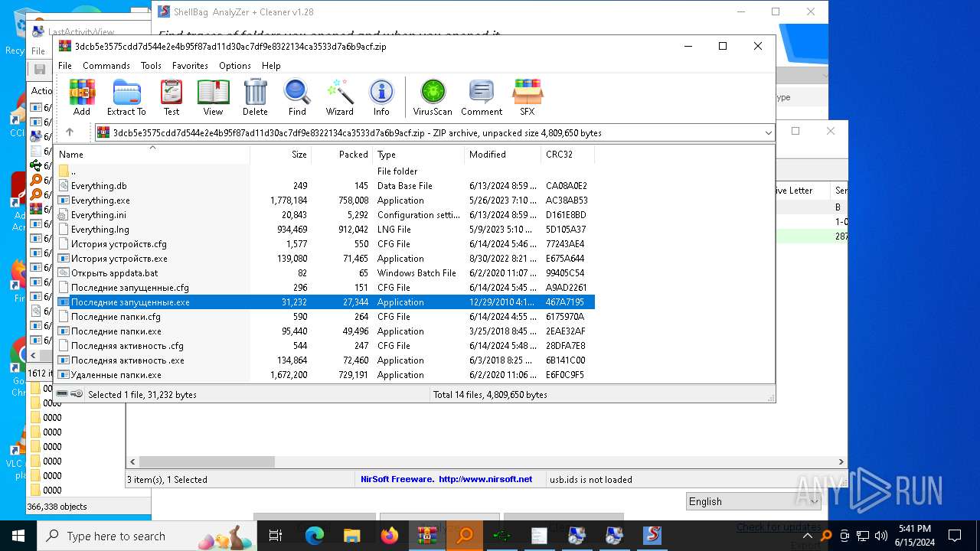This screenshot has width=980, height=551.
Task: Click scroll right arrow in NirSoft window
Action: click(841, 462)
